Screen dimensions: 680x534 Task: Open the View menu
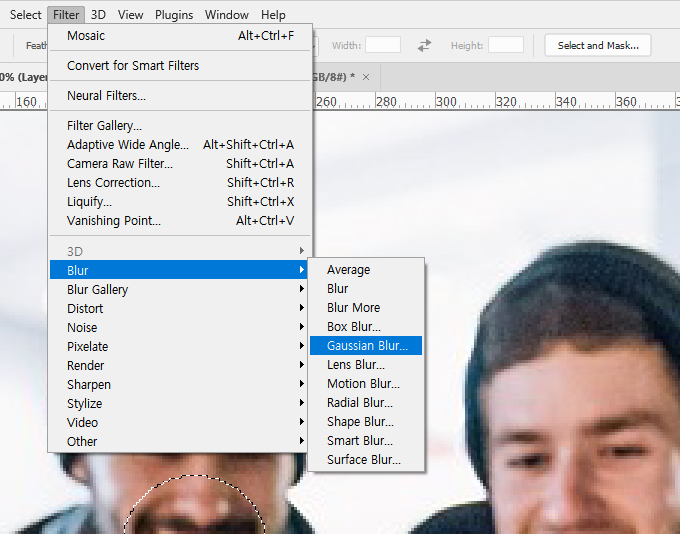130,15
